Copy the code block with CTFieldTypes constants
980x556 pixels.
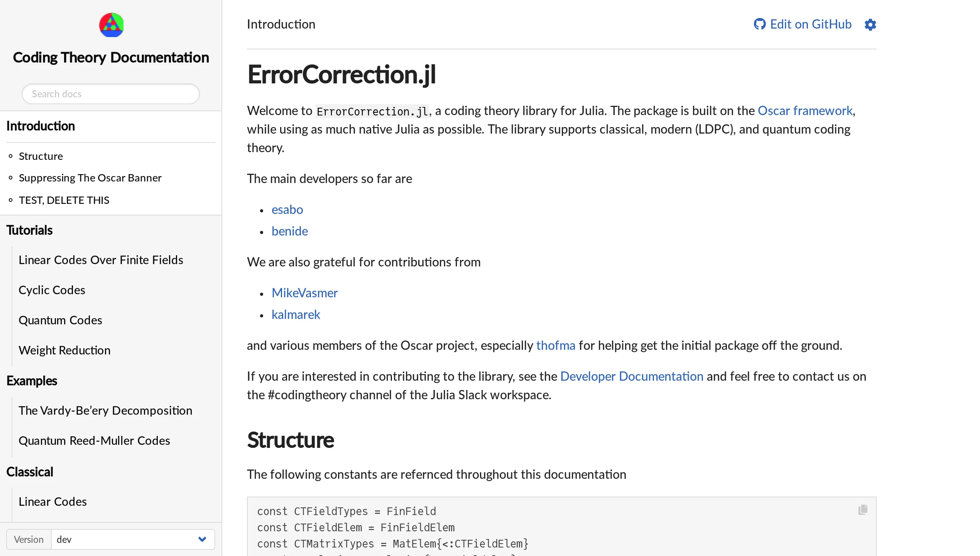[863, 509]
